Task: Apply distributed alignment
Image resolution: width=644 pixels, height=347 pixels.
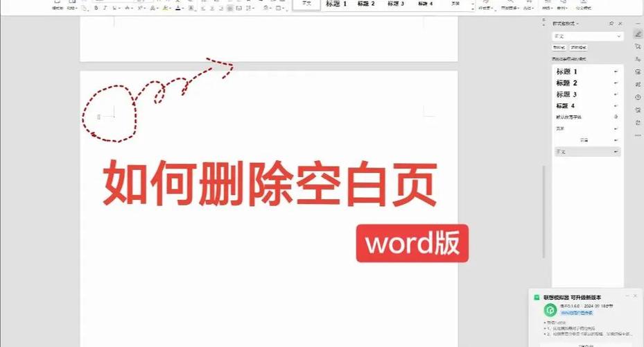Action: [238, 8]
